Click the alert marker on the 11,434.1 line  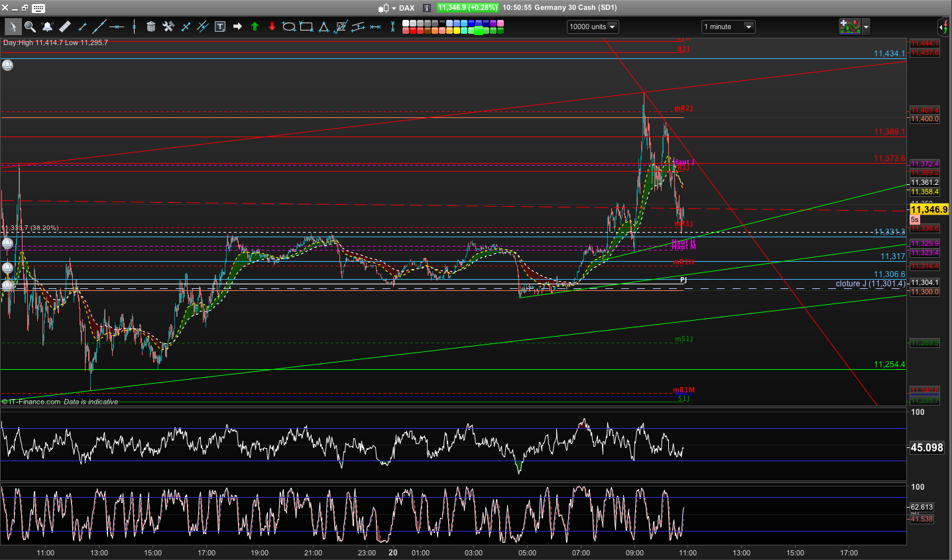7,66
